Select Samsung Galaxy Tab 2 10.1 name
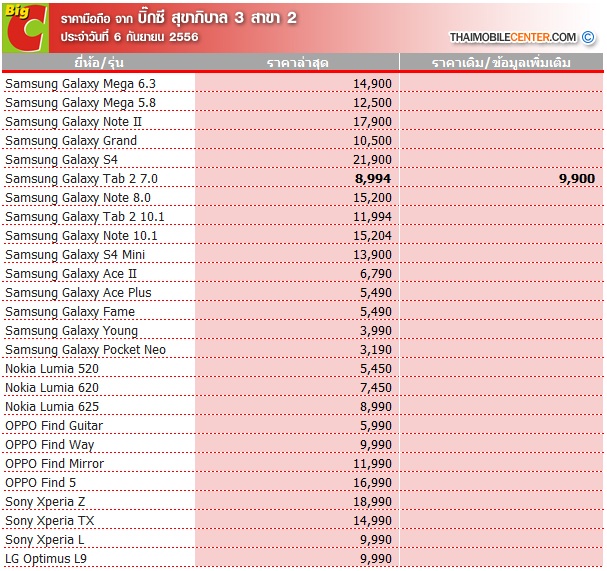Image resolution: width=607 pixels, height=571 pixels. coord(85,216)
